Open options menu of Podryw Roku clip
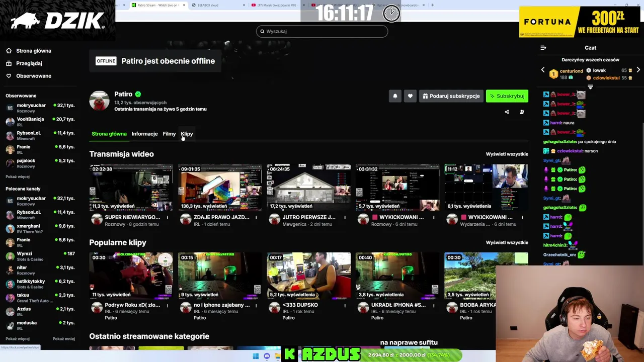Screen dimensions: 644x362 coord(167,305)
